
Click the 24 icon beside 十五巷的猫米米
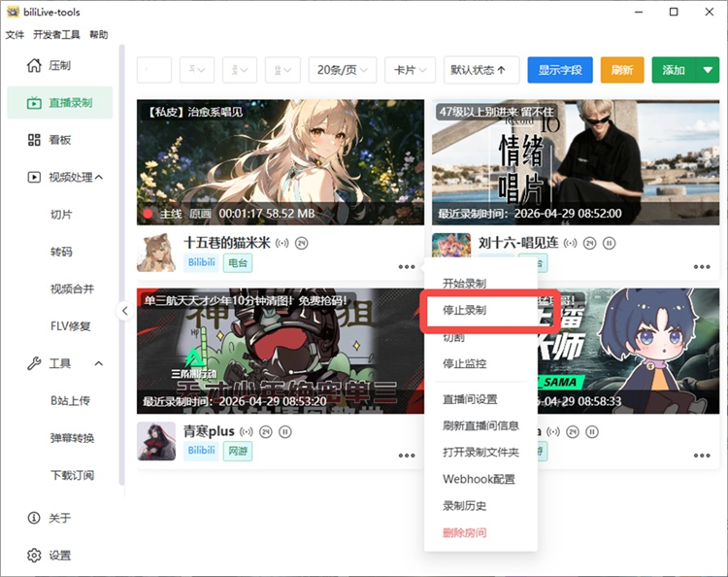coord(302,243)
